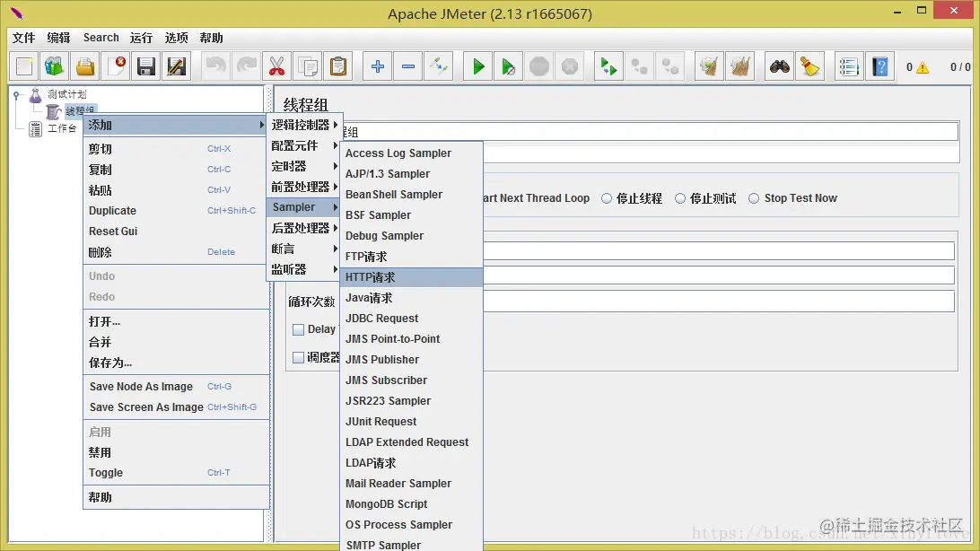980x551 pixels.
Task: Click Toggle in context menu
Action: point(176,472)
